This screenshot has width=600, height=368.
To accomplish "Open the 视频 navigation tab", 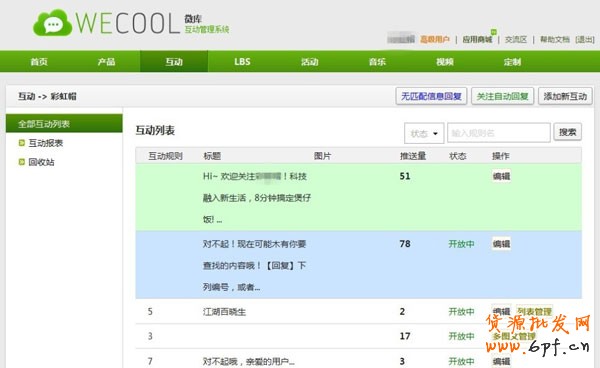I will pos(445,62).
